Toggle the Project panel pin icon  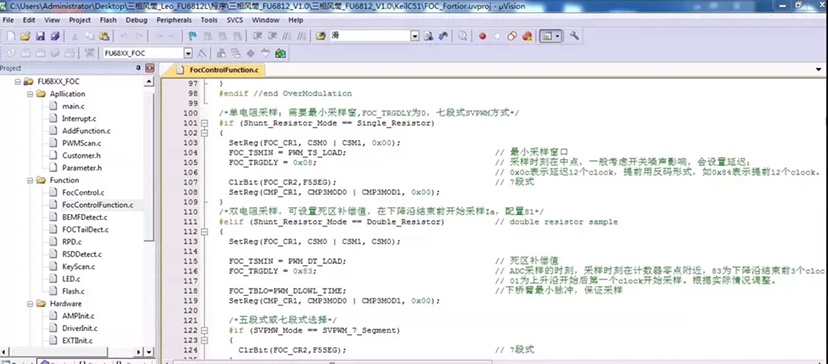tap(138, 68)
